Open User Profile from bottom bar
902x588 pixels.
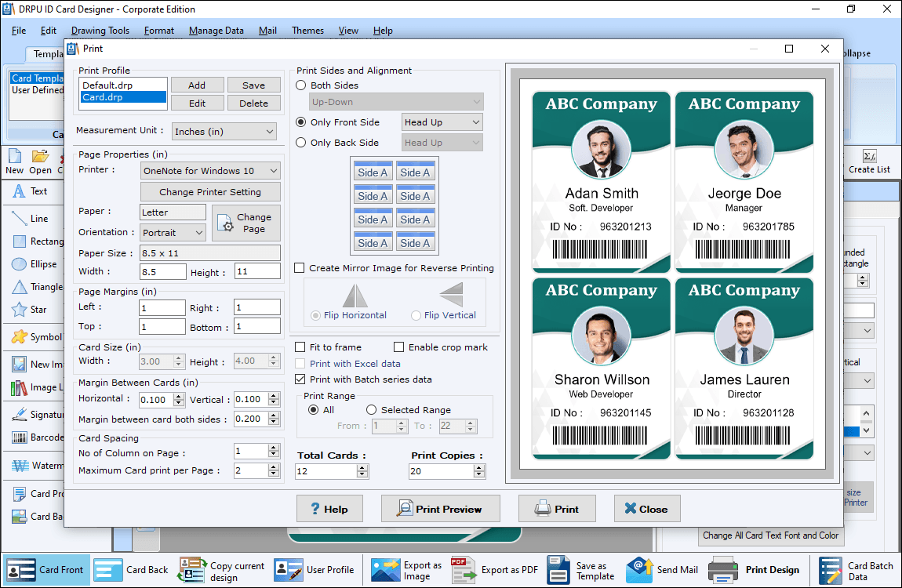pyautogui.click(x=314, y=570)
